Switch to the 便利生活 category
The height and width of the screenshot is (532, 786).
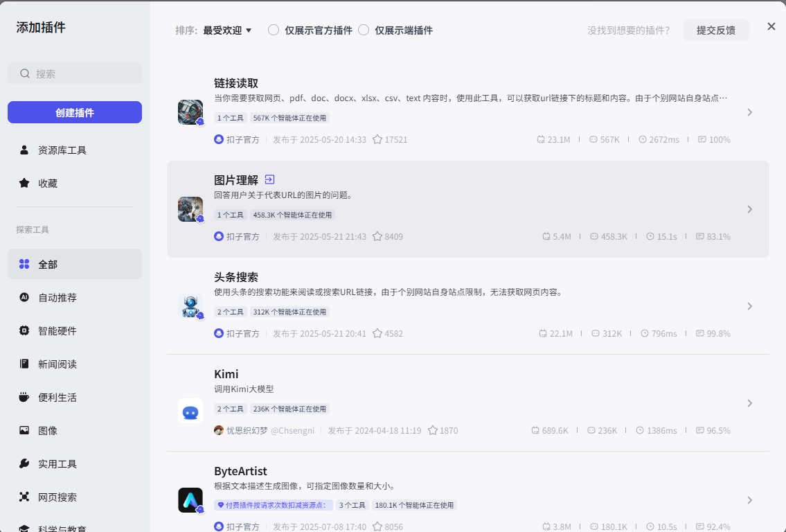coord(75,397)
